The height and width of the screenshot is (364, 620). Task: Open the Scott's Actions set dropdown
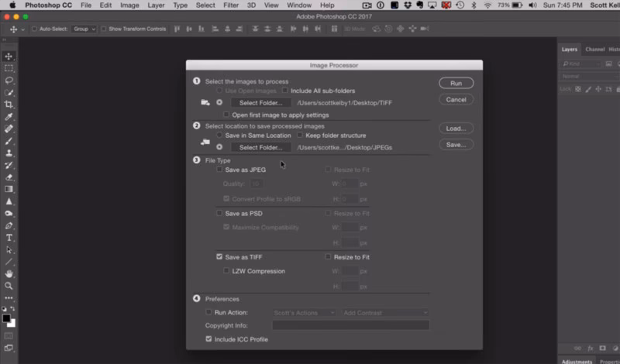304,313
